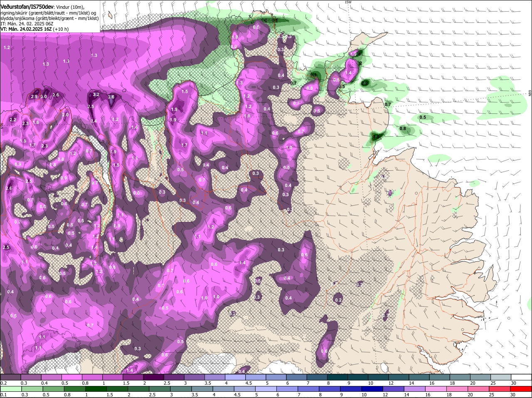Pick lower legend swatch between 14 and 16
This screenshot has height=398, width=532.
[415, 389]
